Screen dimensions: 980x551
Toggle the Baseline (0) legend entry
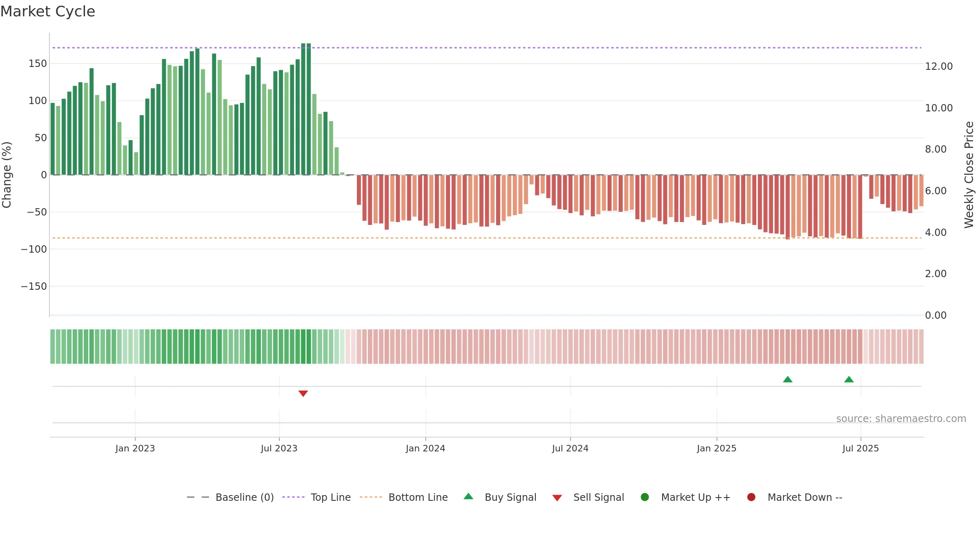click(x=230, y=497)
